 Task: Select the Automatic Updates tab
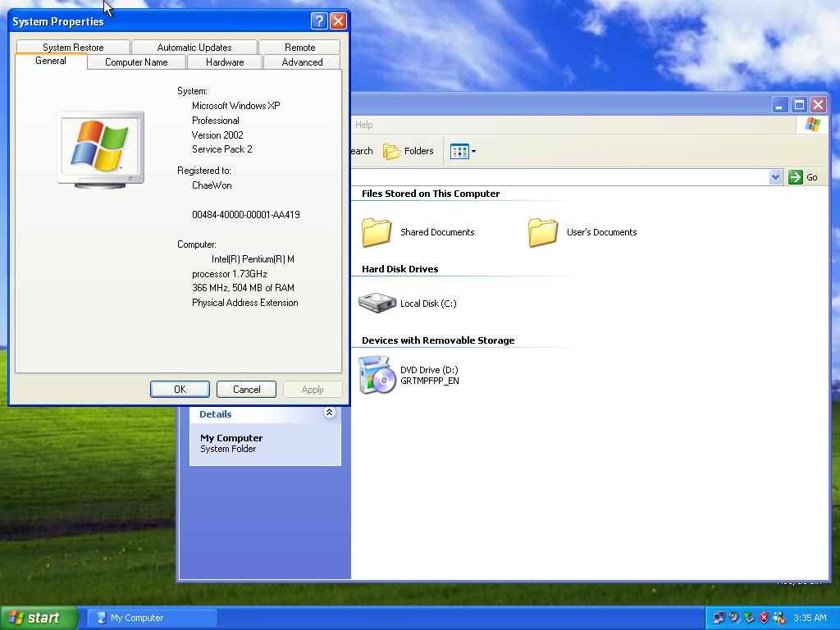[x=194, y=48]
